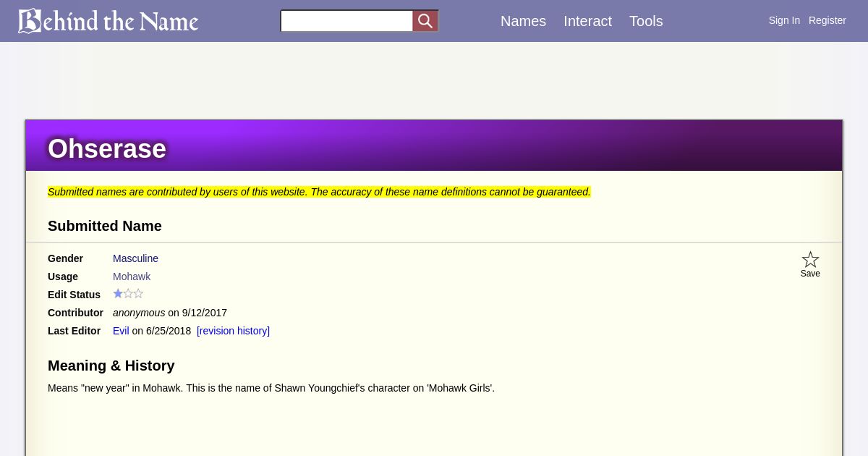Image resolution: width=868 pixels, height=456 pixels.
Task: Click the Gender label
Action: [x=65, y=258]
